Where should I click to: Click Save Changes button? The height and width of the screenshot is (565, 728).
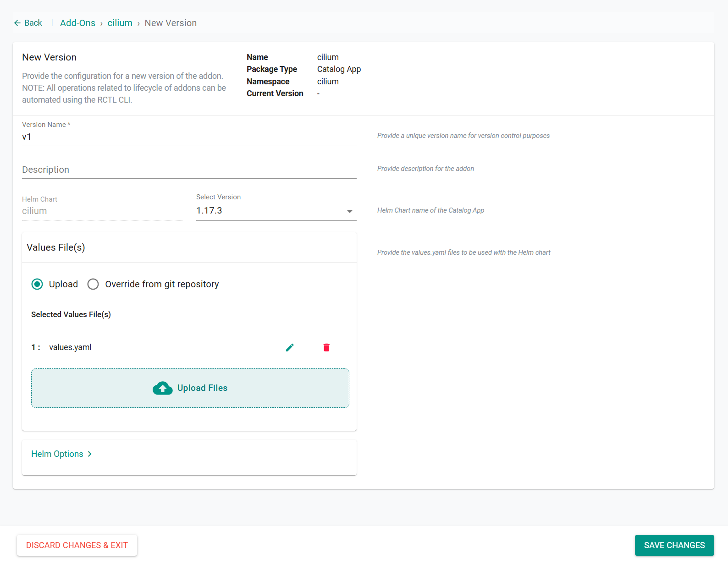tap(674, 545)
